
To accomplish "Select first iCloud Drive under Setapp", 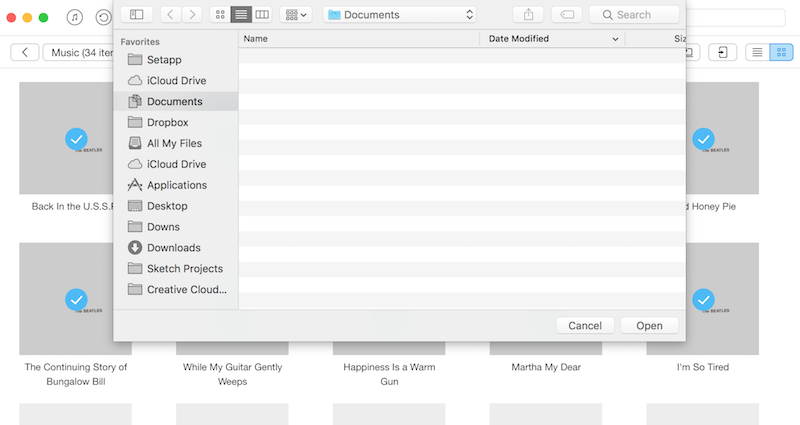I will tap(176, 81).
